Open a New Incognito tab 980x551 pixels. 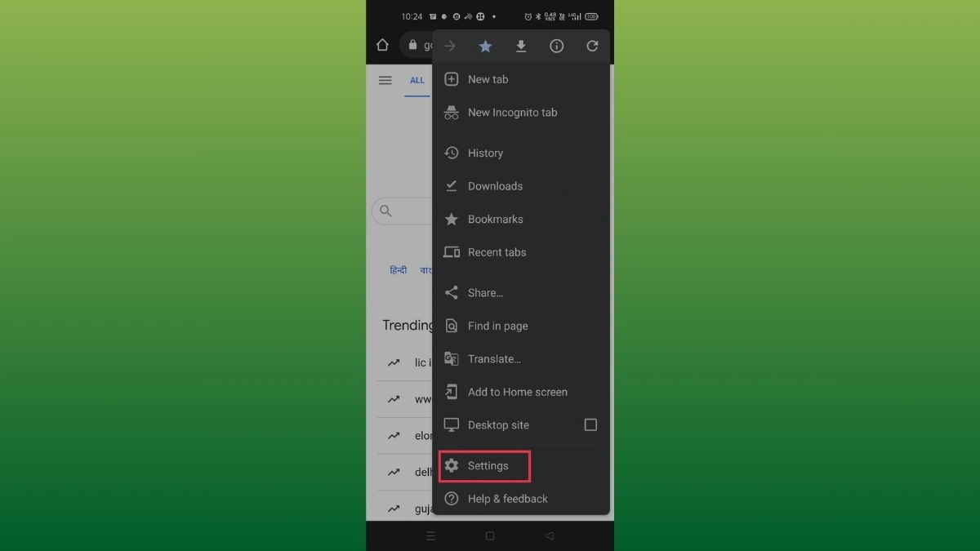(x=512, y=112)
